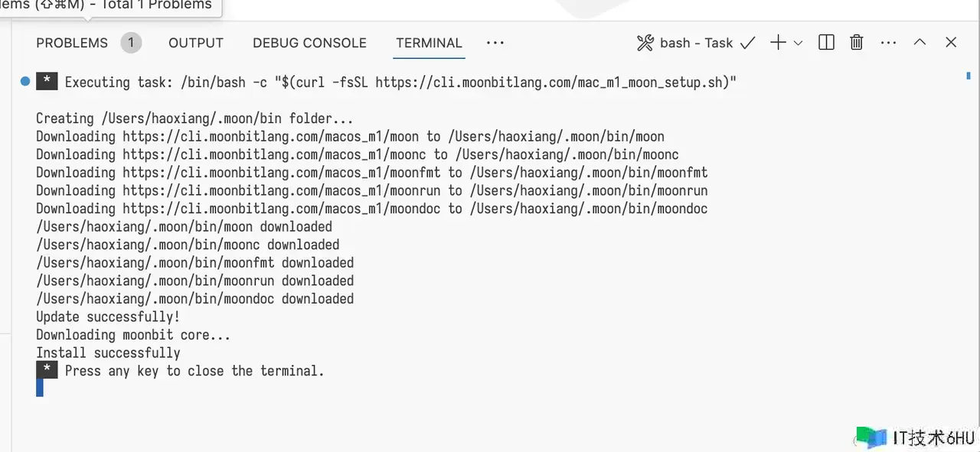
Task: Select the DEBUG CONSOLE tab
Action: pos(309,43)
